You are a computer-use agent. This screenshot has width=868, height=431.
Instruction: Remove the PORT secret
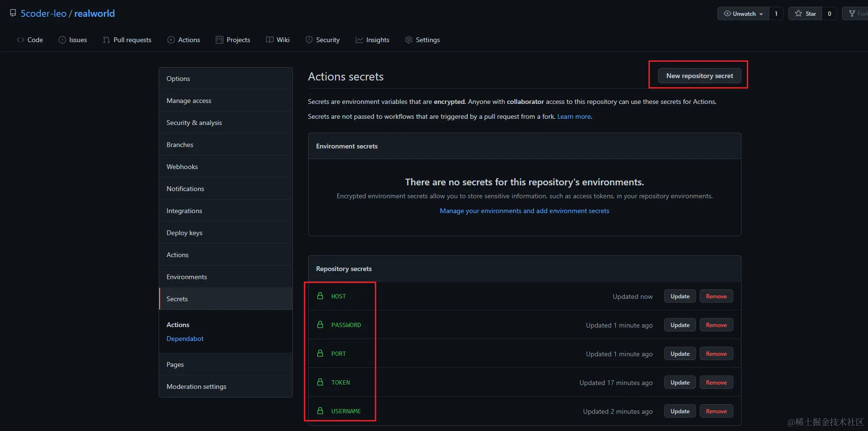pyautogui.click(x=716, y=354)
